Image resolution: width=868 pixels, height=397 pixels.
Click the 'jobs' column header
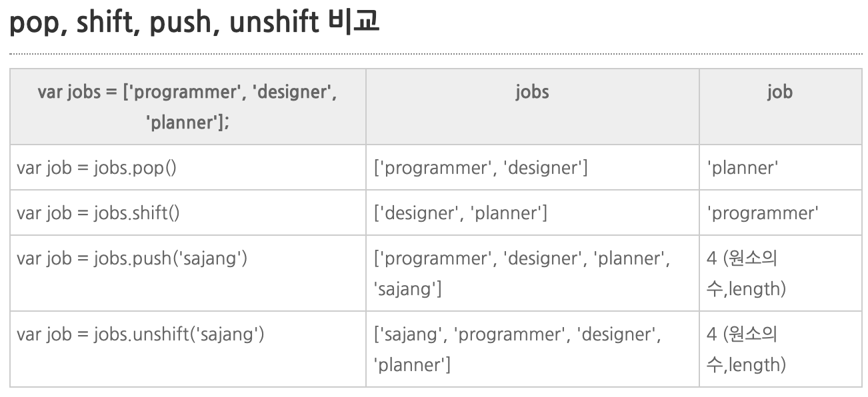pyautogui.click(x=533, y=107)
